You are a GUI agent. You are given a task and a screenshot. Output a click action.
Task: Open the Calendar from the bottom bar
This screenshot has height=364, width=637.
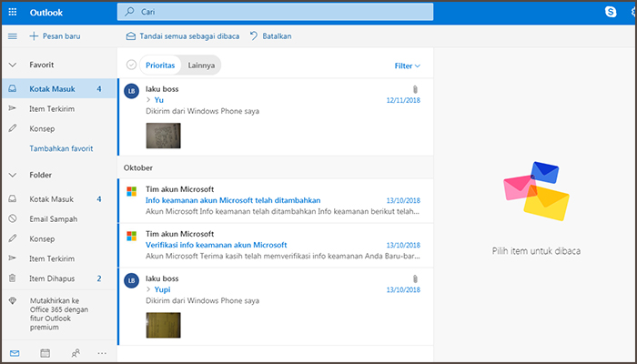tap(45, 353)
